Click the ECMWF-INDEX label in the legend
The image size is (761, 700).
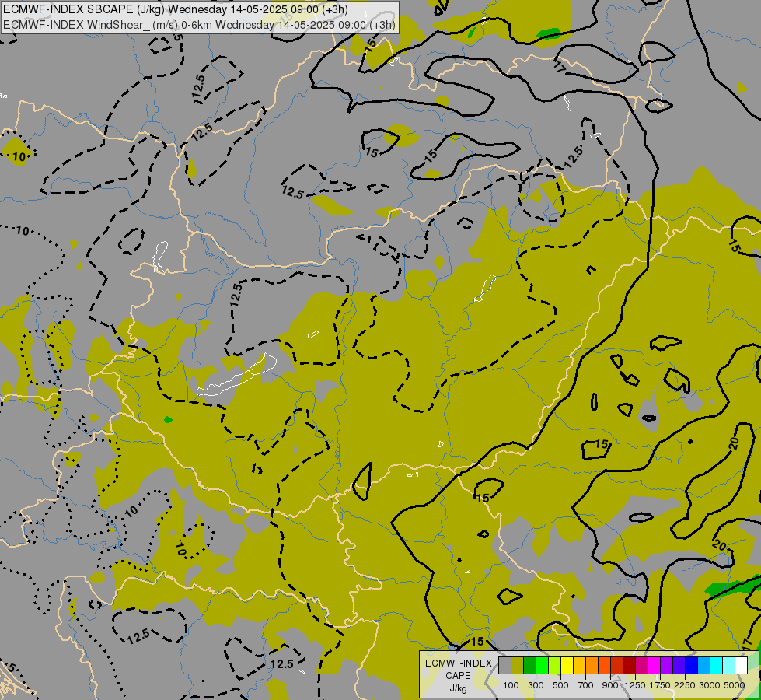(x=459, y=663)
